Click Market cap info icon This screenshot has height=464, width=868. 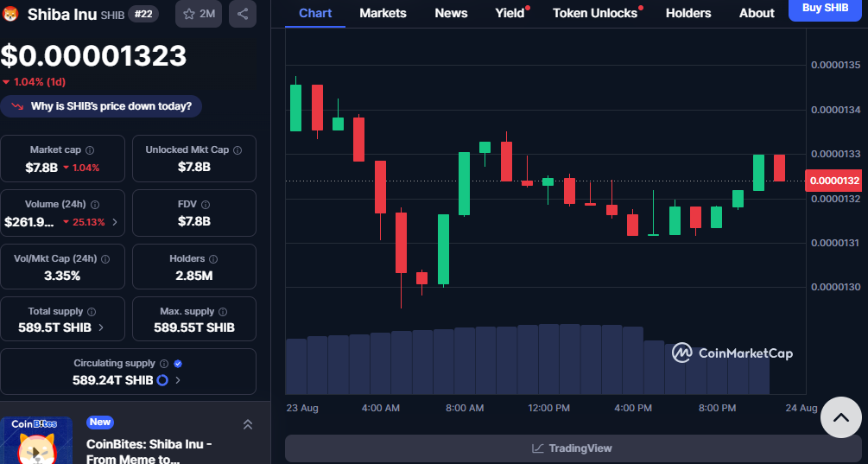pyautogui.click(x=90, y=150)
